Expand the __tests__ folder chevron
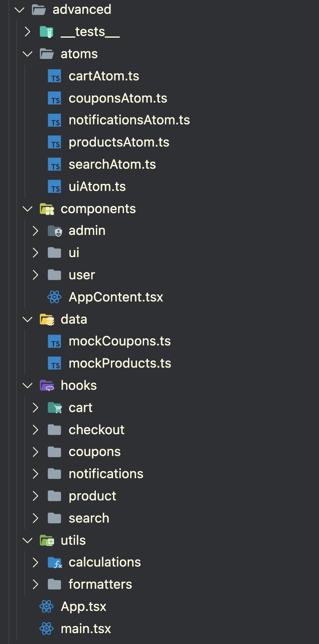The width and height of the screenshot is (319, 644). pos(28,32)
